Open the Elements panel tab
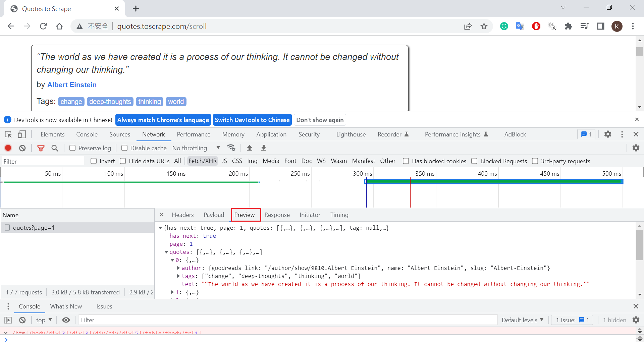 52,134
